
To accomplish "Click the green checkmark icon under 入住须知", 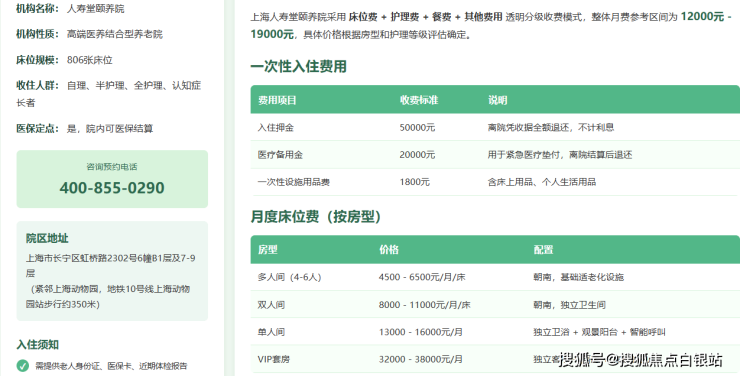I will pyautogui.click(x=23, y=366).
